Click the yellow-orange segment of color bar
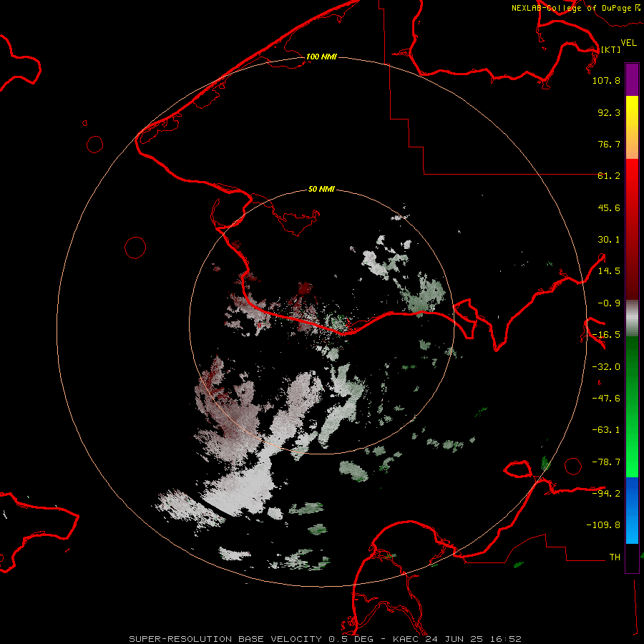Image resolution: width=644 pixels, height=644 pixels. coord(632,127)
